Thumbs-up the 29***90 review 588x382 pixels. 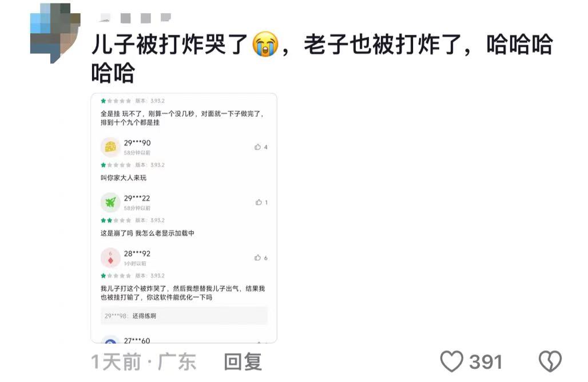pos(261,147)
